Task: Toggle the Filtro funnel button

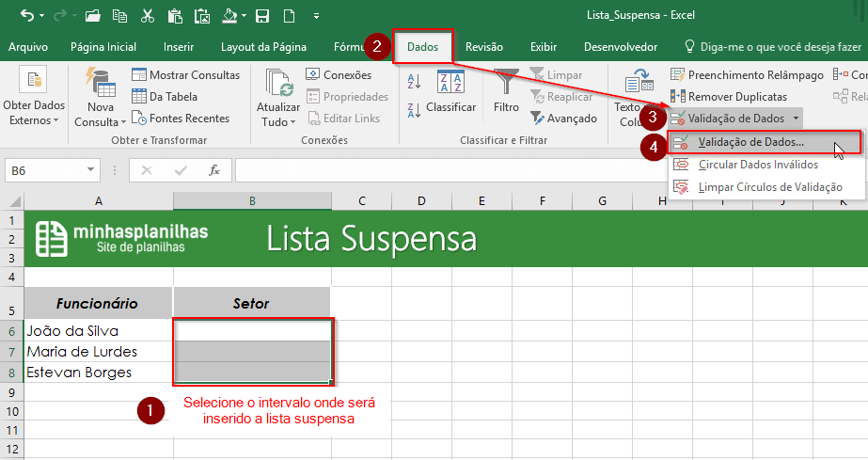Action: [x=506, y=91]
